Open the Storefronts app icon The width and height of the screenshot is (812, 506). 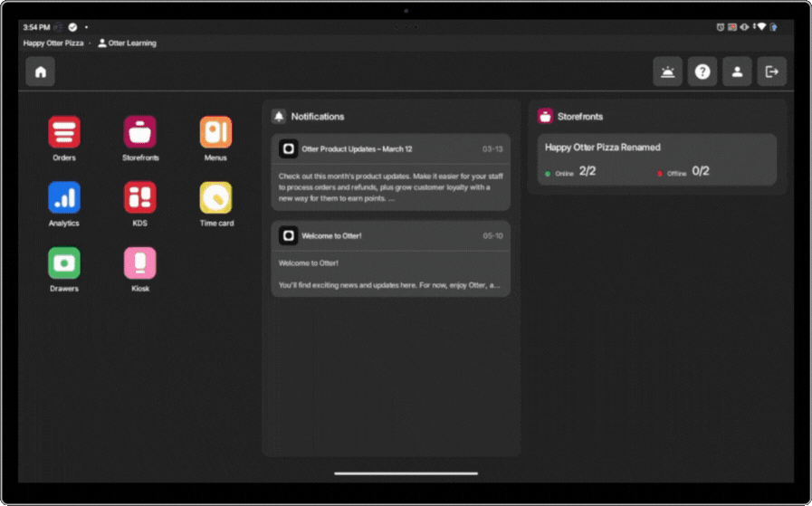coord(139,132)
